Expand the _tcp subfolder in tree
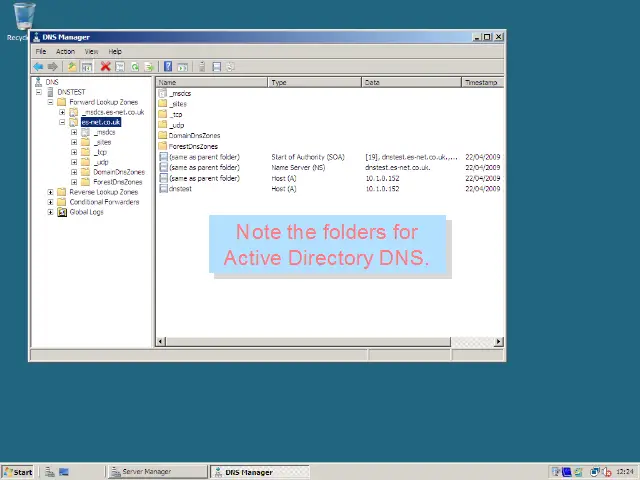Screen dimensions: 640x480 click(x=74, y=152)
